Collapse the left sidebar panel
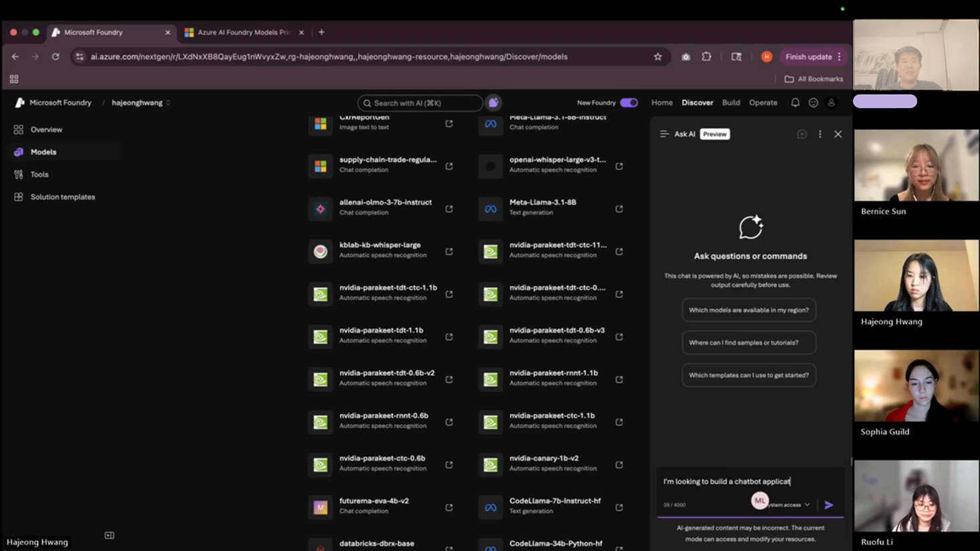Viewport: 980px width, 551px height. 110,535
